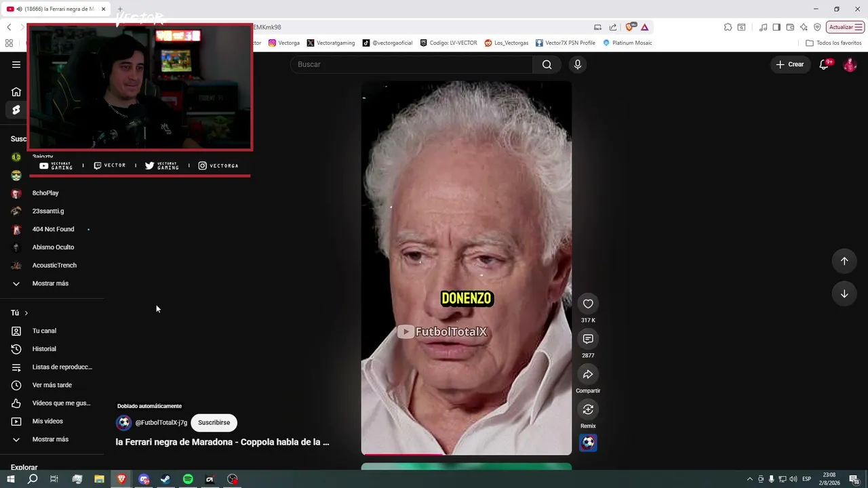This screenshot has width=868, height=488.
Task: Open FutbolTotalX channel avatar
Action: point(123,423)
